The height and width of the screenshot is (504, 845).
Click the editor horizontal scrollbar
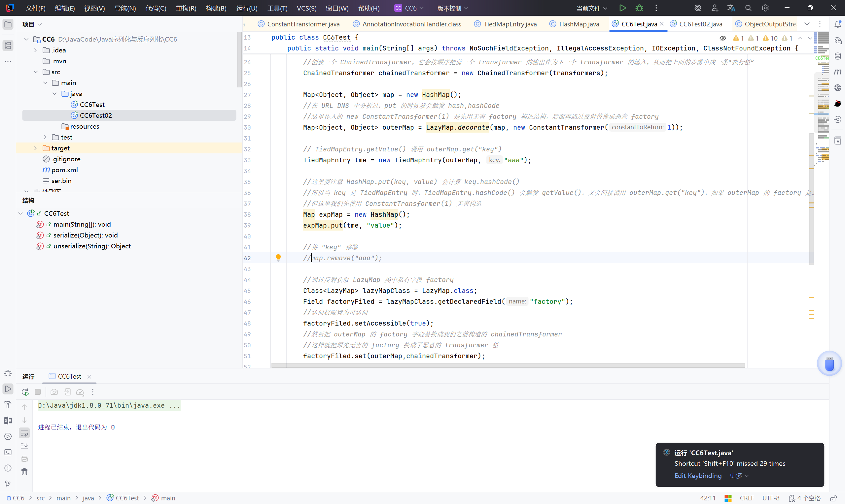[508, 365]
